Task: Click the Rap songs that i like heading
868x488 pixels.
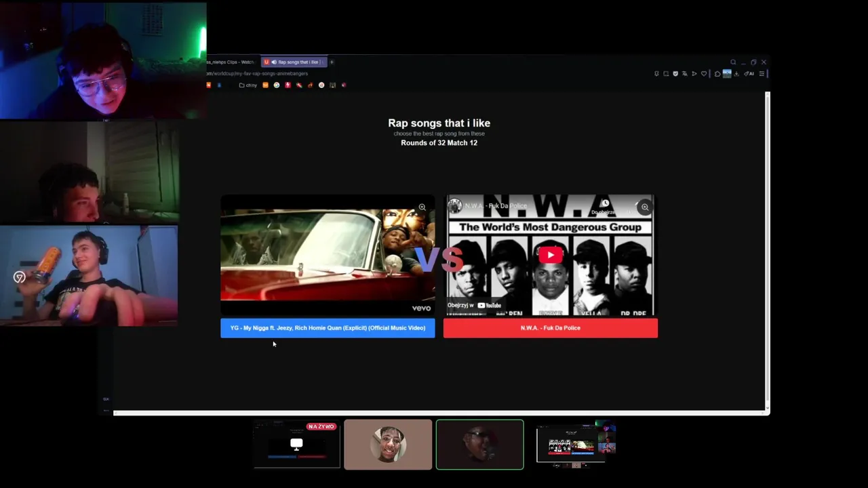Action: coord(439,123)
